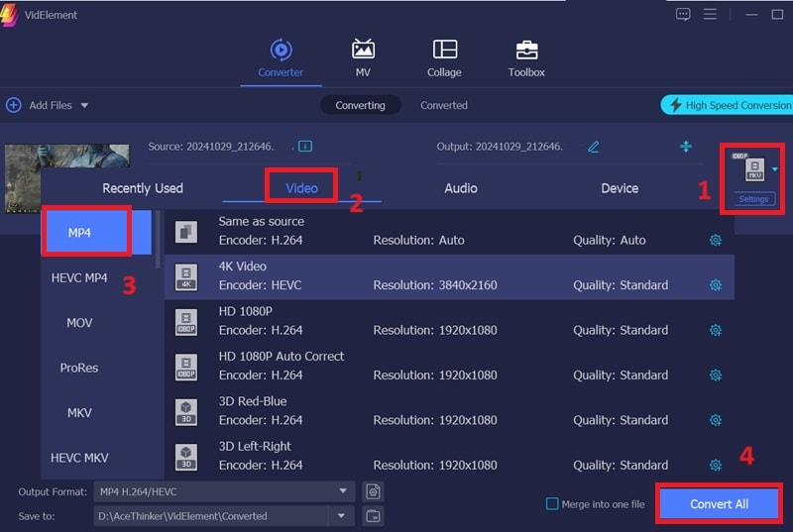Open the hamburger menu in title bar
This screenshot has width=793, height=532.
click(710, 14)
